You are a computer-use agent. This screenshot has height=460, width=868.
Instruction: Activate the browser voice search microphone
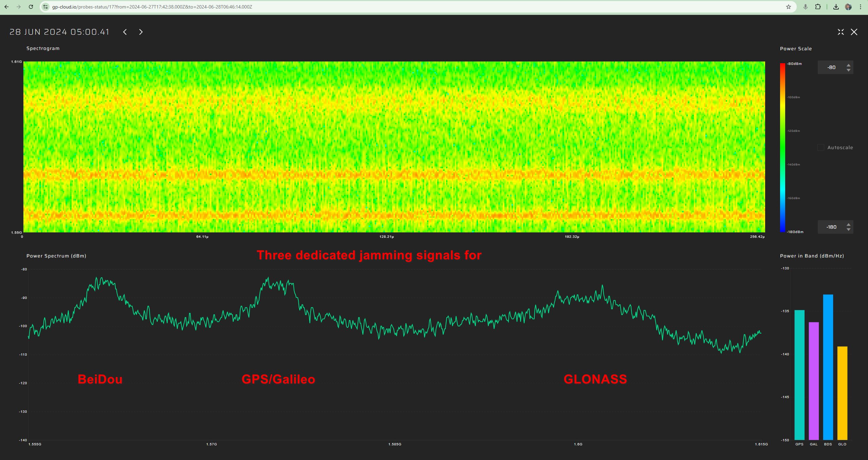click(805, 7)
